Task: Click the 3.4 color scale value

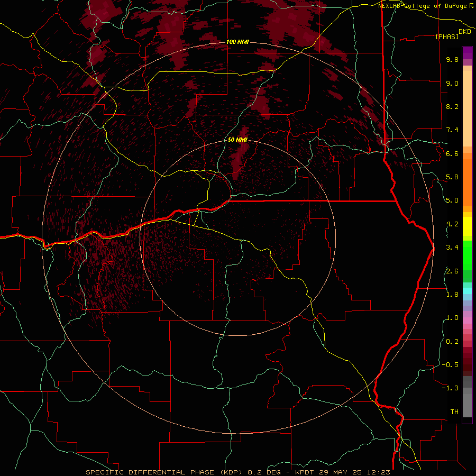Action: tap(452, 248)
